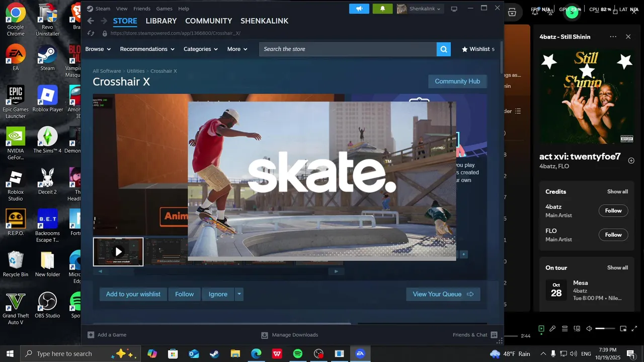Open Friends & Chat in Steam
Screen dimensions: 644x362
pos(475,335)
